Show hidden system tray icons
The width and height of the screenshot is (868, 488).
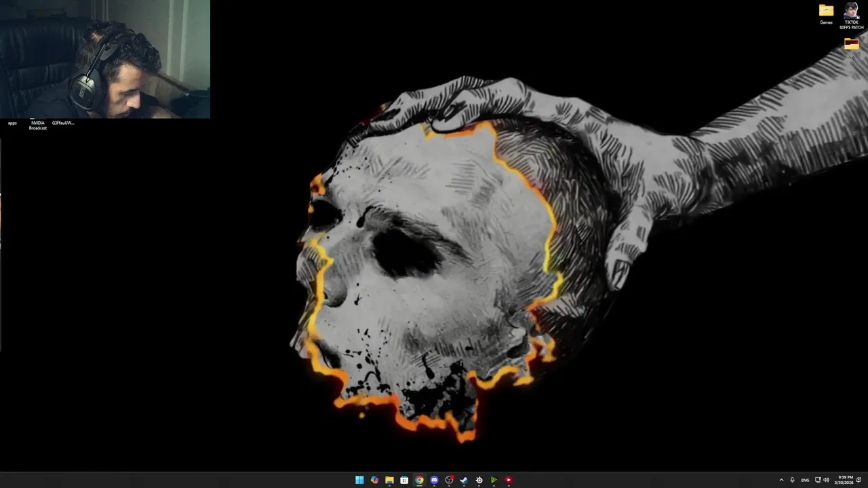point(781,480)
